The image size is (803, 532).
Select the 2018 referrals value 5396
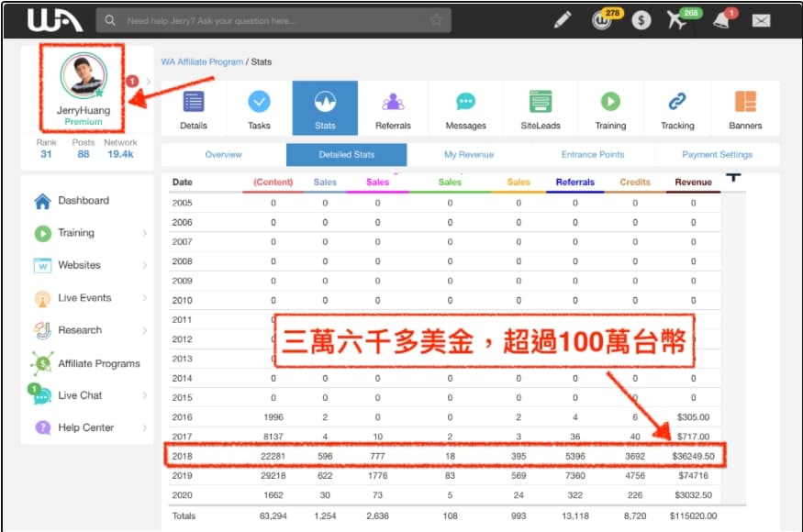(575, 456)
